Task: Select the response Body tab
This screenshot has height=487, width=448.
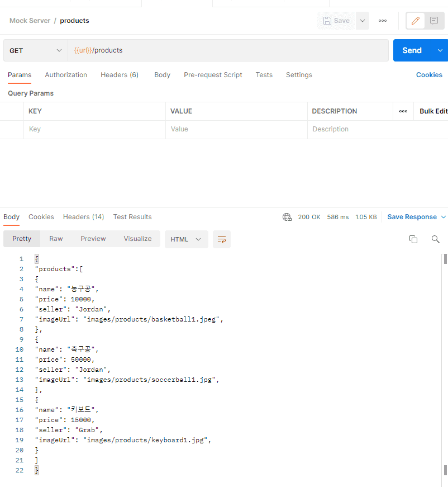Action: [12, 217]
